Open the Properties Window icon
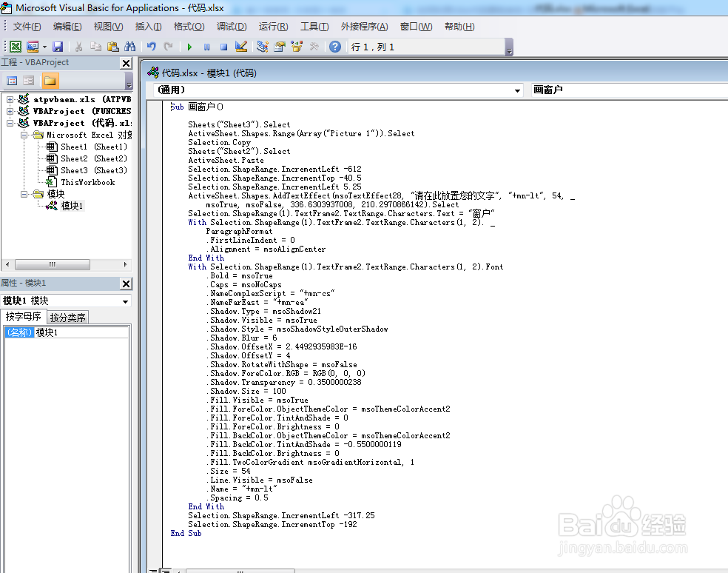The height and width of the screenshot is (573, 728). click(280, 47)
